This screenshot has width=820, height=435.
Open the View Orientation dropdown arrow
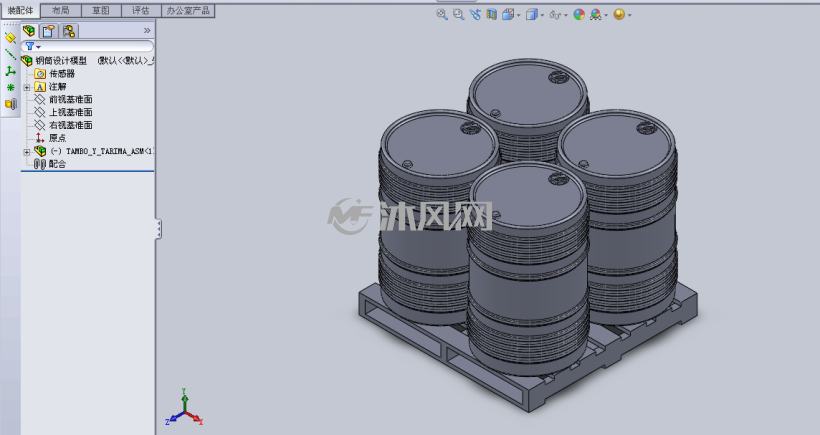coord(518,15)
